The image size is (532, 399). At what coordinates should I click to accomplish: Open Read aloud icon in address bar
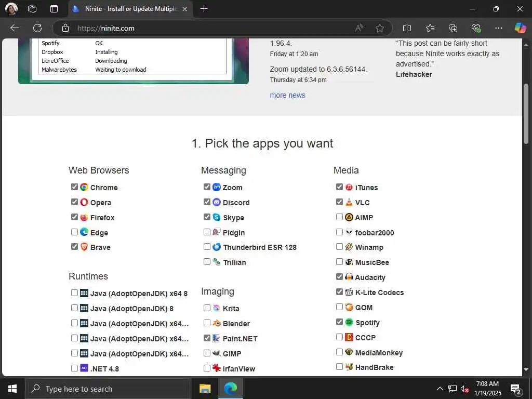pos(359,28)
